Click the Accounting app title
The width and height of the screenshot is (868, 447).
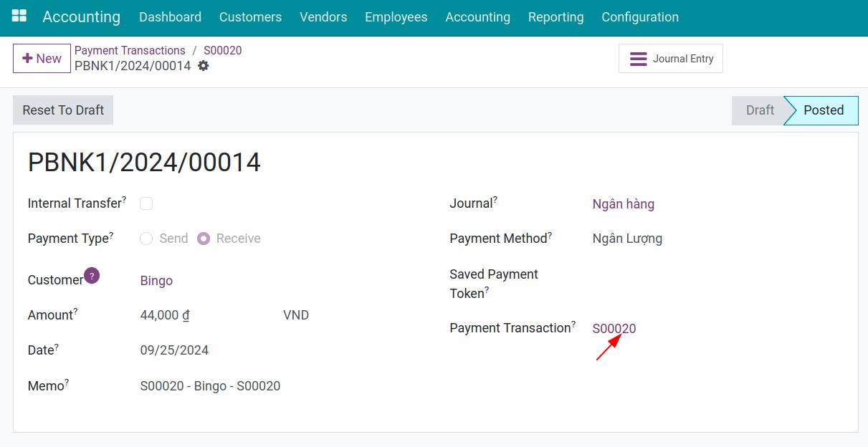tap(81, 17)
